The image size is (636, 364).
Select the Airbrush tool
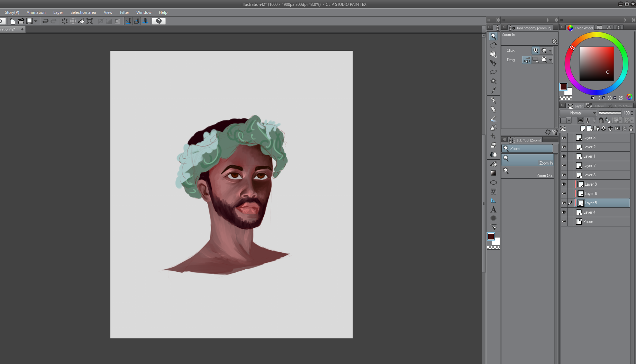pyautogui.click(x=493, y=128)
